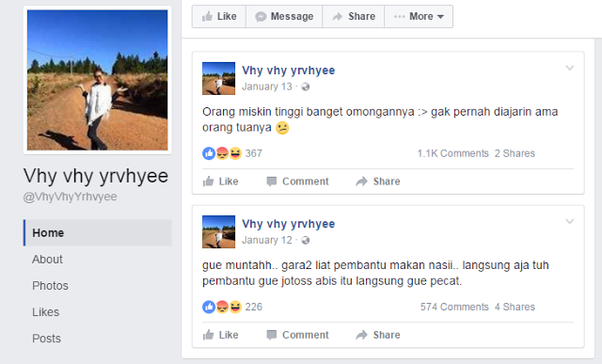The image size is (602, 364).
Task: Click the page title Vhy vhy yrvhyee
Action: (x=96, y=176)
